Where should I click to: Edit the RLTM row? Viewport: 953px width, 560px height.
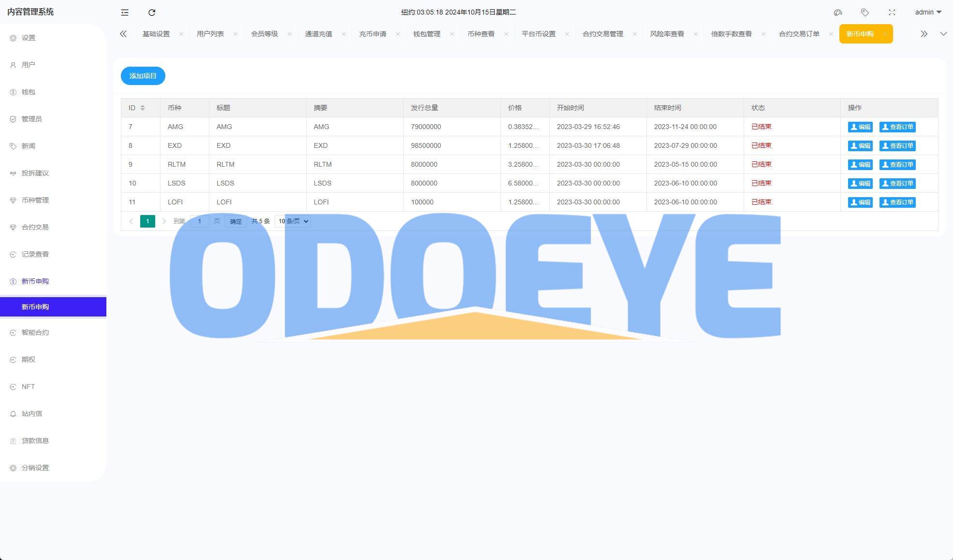[860, 165]
